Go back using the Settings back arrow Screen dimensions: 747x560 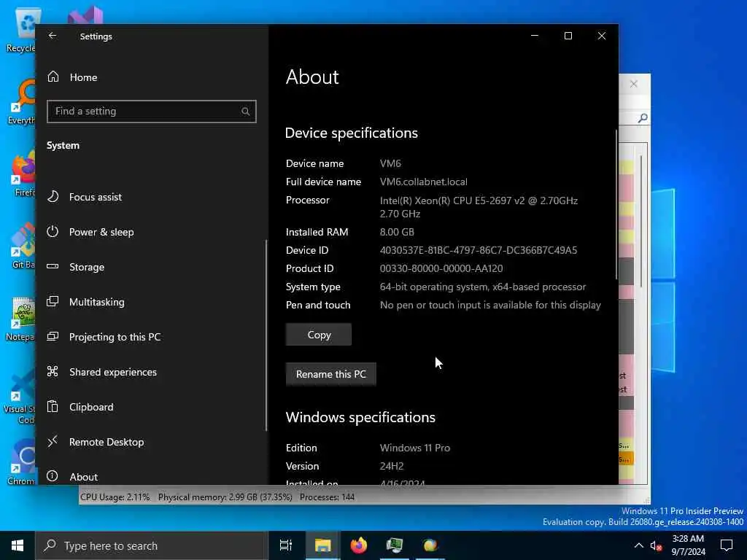(53, 36)
